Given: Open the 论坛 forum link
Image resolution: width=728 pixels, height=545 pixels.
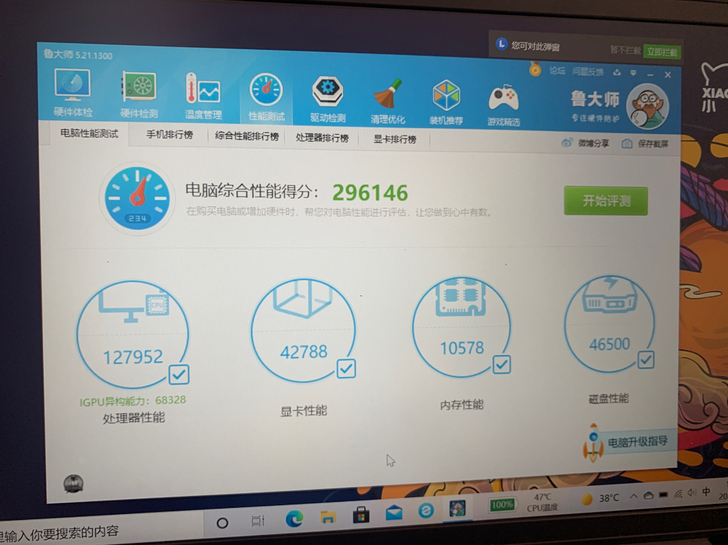Looking at the screenshot, I should [x=557, y=71].
